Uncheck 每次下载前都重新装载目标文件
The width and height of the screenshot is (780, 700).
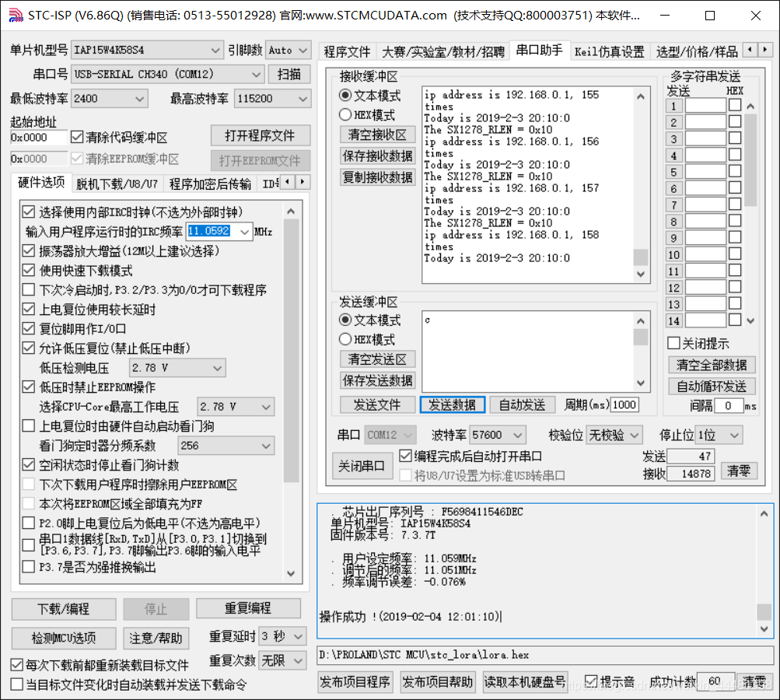(x=16, y=664)
